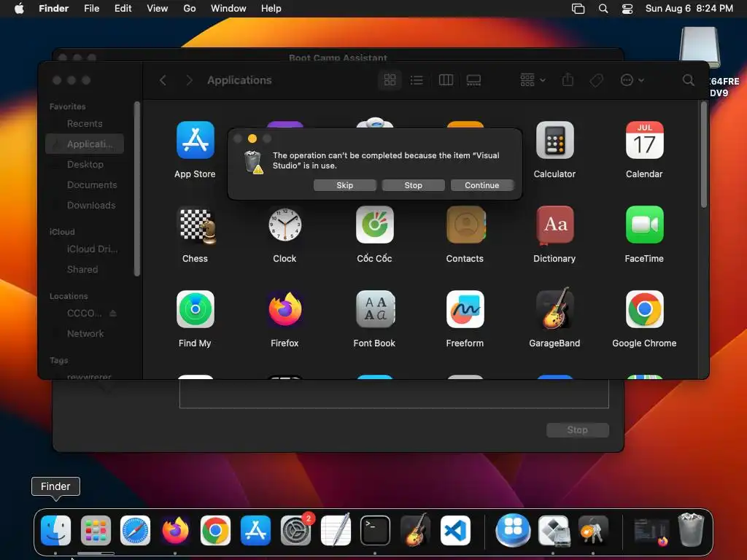The image size is (747, 560).
Task: Open the Go menu
Action: pos(190,9)
